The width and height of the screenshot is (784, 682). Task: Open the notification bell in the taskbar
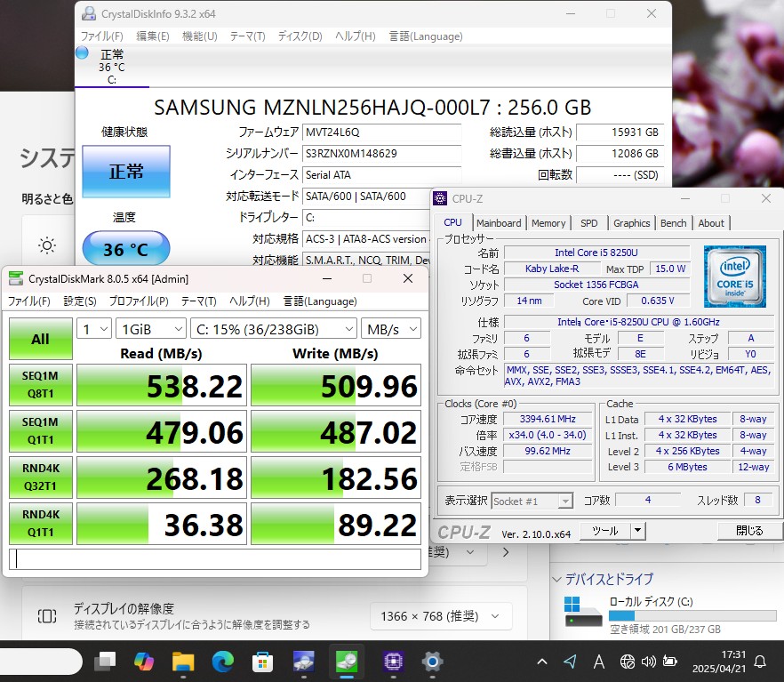760,662
